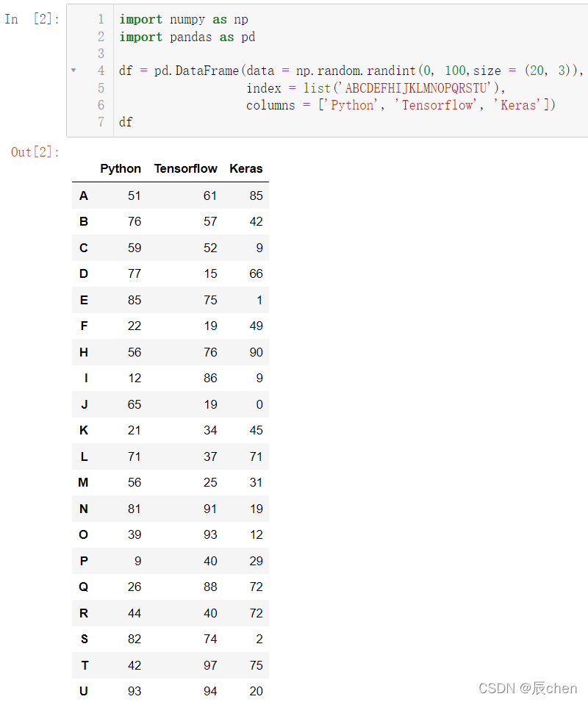Click Keras value 31 in row M

(256, 483)
